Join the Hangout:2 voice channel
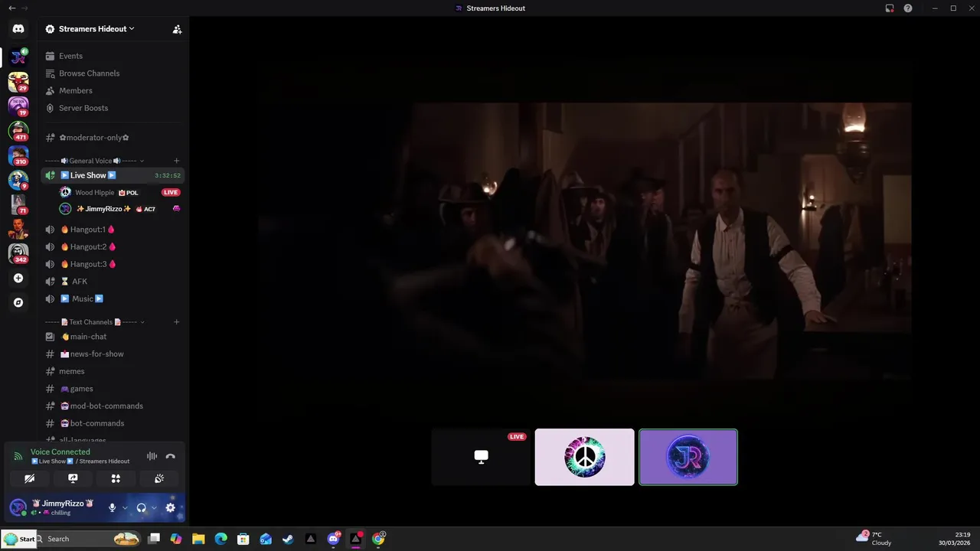This screenshot has height=551, width=980. [113, 246]
